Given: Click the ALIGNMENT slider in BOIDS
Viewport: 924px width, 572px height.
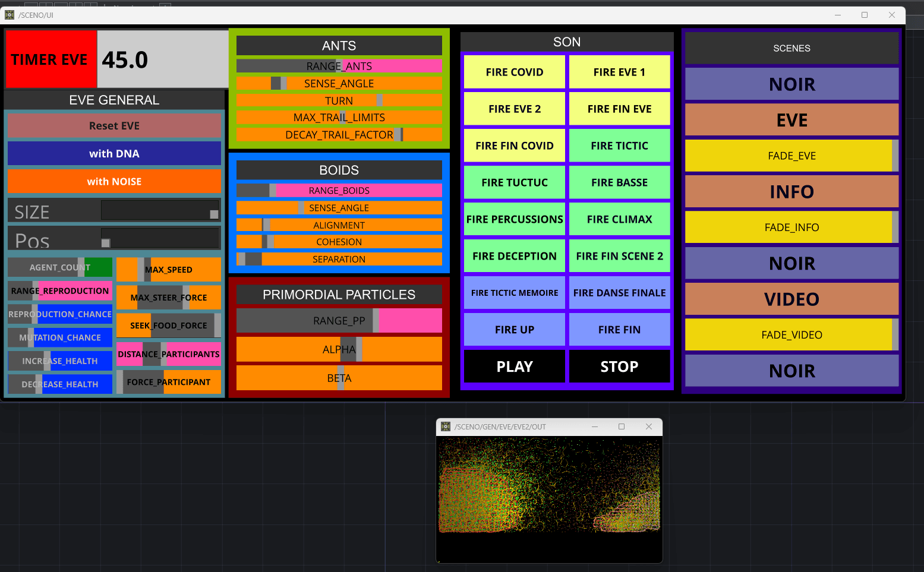Looking at the screenshot, I should (339, 225).
